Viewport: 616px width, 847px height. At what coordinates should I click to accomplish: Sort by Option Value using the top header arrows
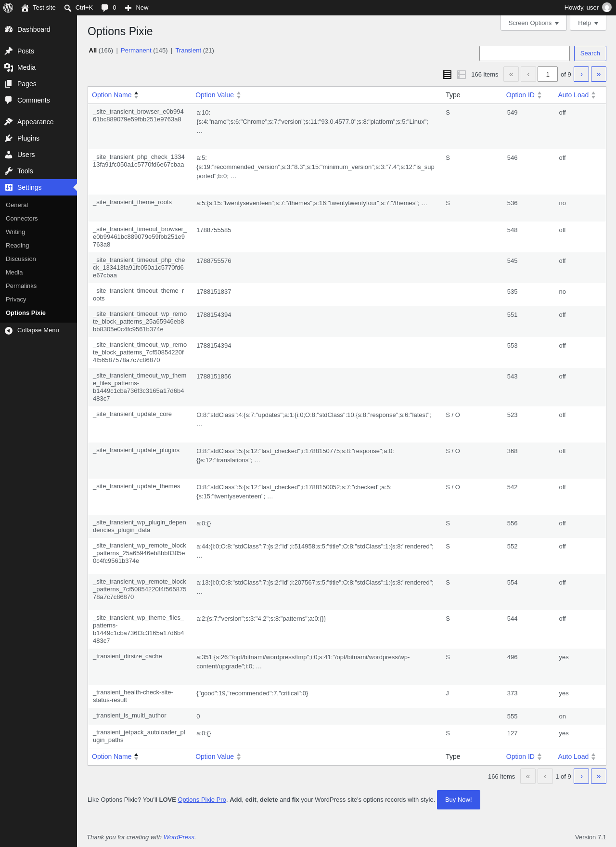pyautogui.click(x=239, y=95)
